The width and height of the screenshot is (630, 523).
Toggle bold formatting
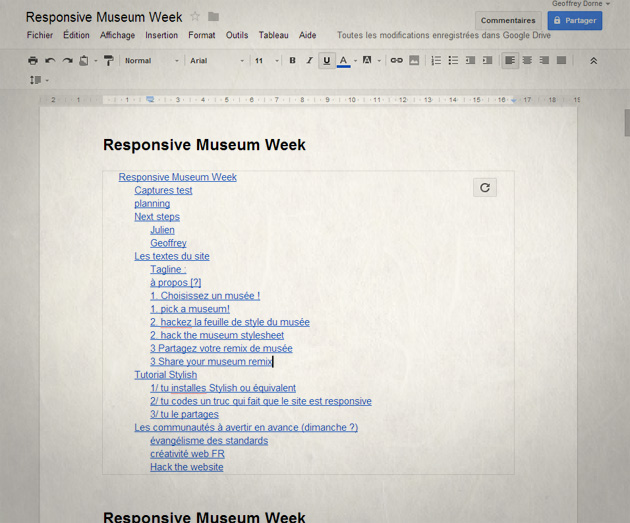[292, 61]
